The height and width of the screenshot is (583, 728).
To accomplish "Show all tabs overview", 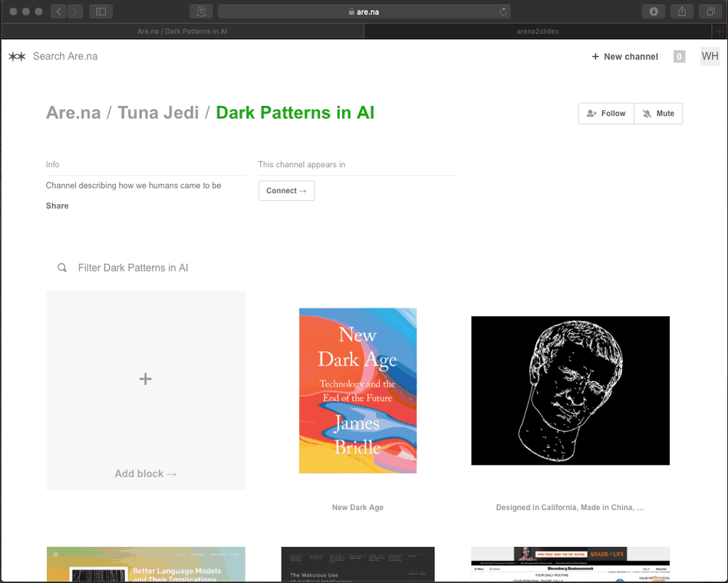I will click(710, 12).
